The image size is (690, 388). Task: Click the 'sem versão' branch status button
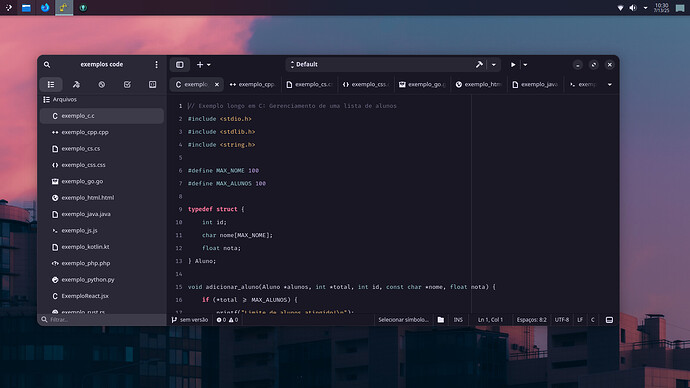(190, 320)
